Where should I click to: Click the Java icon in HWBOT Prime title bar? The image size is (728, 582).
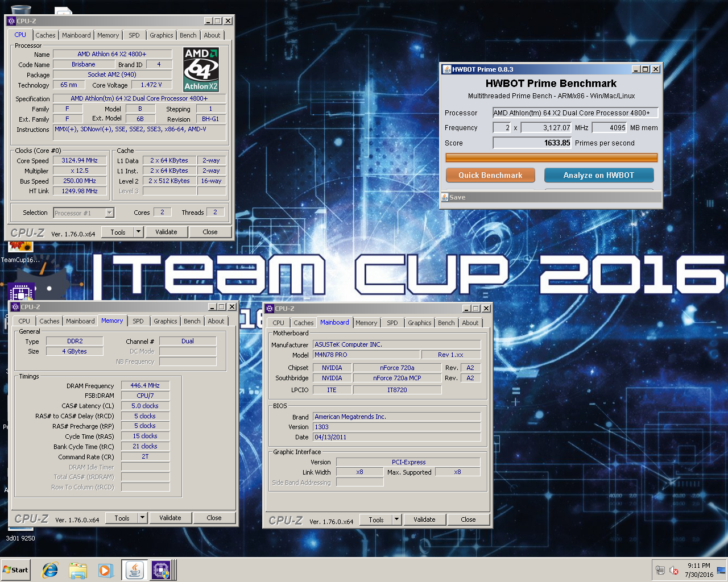coord(447,69)
